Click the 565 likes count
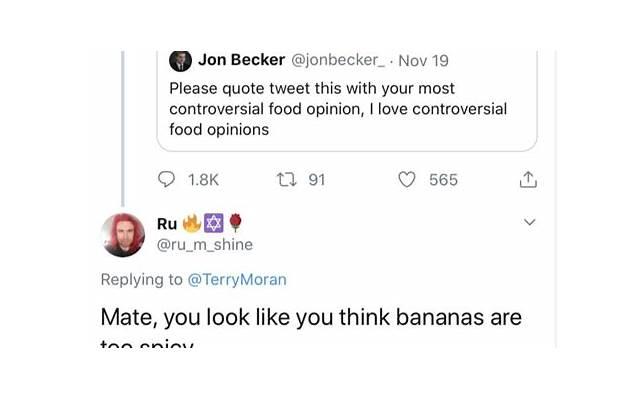 pyautogui.click(x=443, y=180)
